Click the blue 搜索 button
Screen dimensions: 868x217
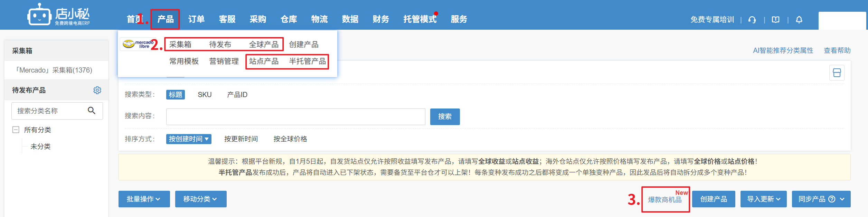coord(445,117)
